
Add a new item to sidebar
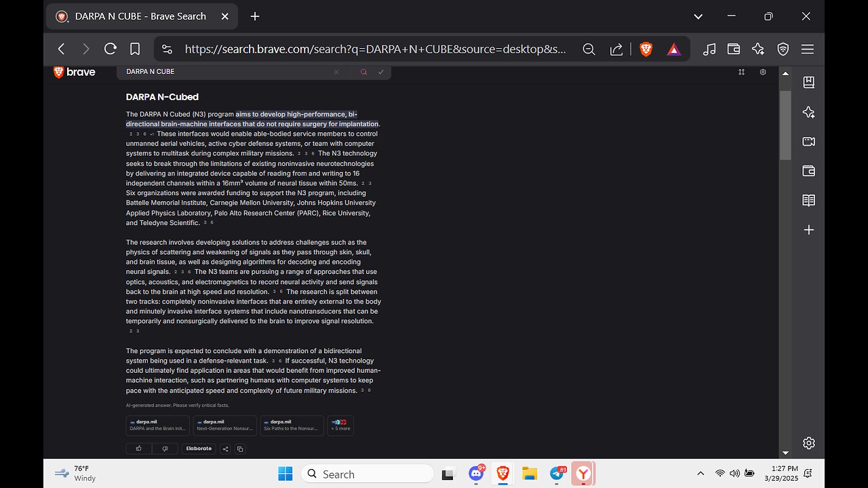(808, 230)
